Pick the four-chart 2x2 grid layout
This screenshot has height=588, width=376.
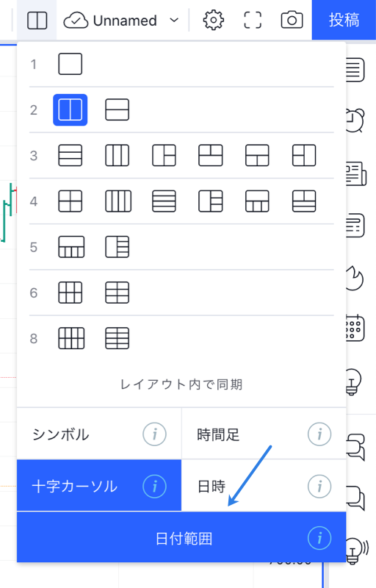point(70,201)
